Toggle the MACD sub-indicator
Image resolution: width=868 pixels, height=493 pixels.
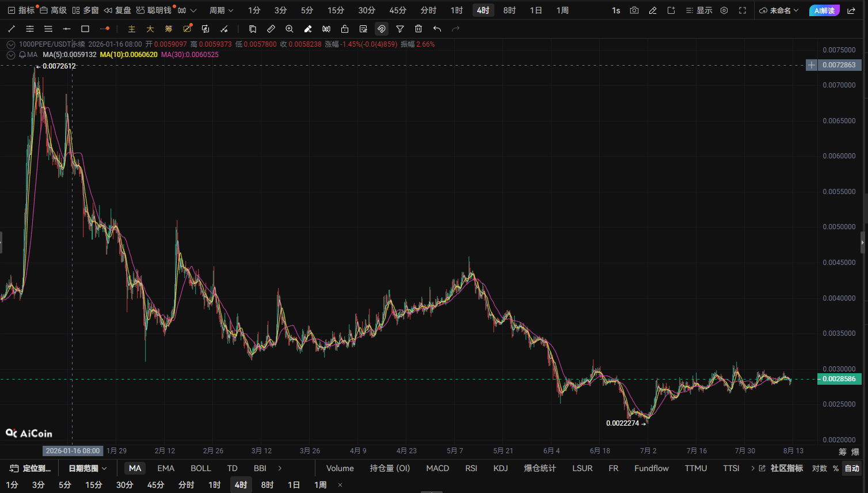tap(437, 468)
